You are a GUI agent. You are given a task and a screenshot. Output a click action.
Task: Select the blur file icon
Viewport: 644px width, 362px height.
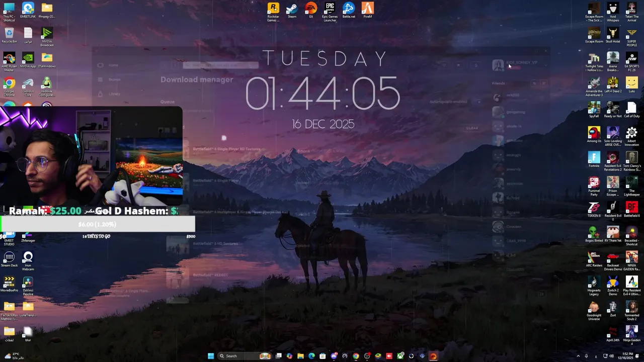pyautogui.click(x=28, y=334)
